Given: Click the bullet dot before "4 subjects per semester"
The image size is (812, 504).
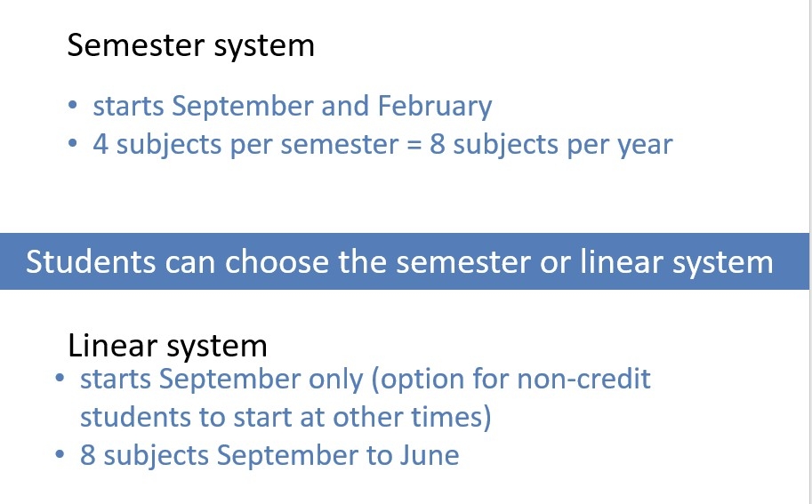Looking at the screenshot, I should click(73, 143).
